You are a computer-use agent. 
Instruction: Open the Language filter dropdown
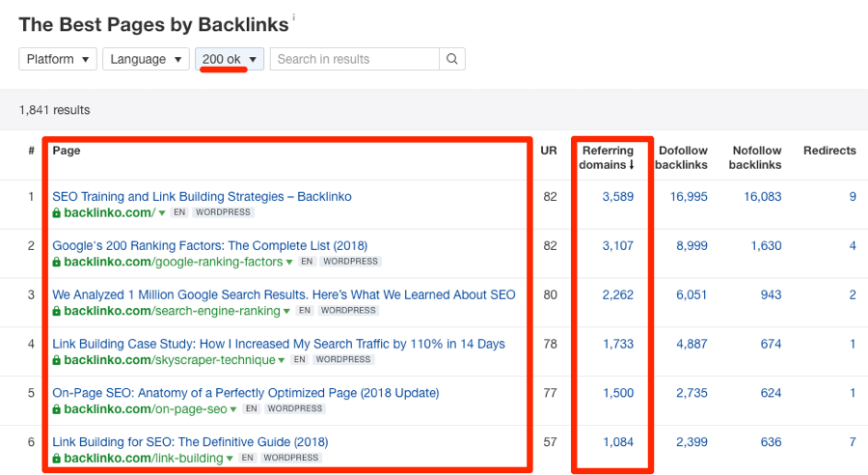pos(146,59)
